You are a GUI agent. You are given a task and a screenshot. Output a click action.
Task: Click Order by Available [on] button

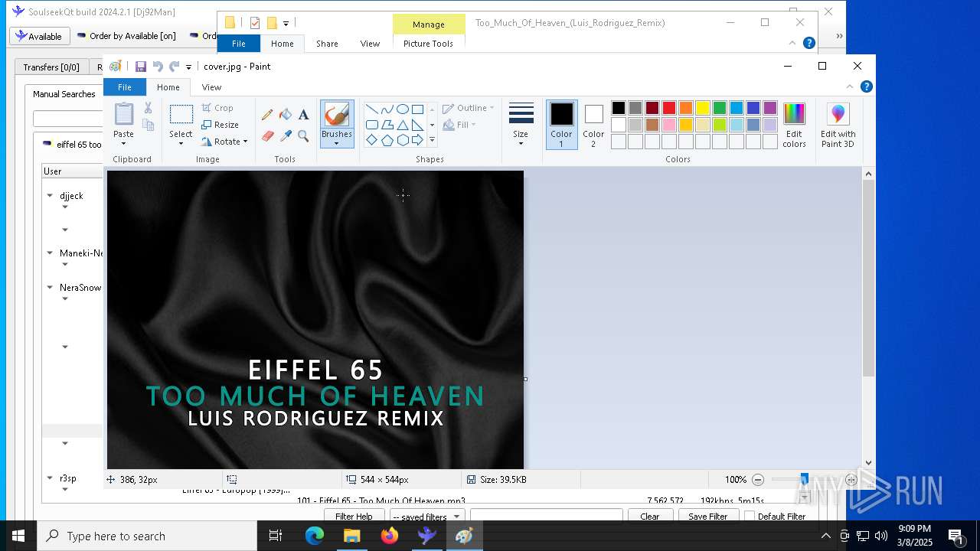(x=126, y=36)
